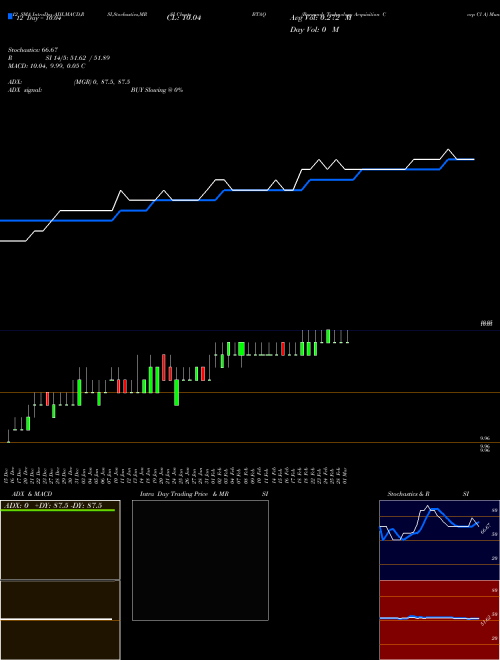Click the blue 12 Day SMA legend square
500x660 pixels.
pos(10,16)
